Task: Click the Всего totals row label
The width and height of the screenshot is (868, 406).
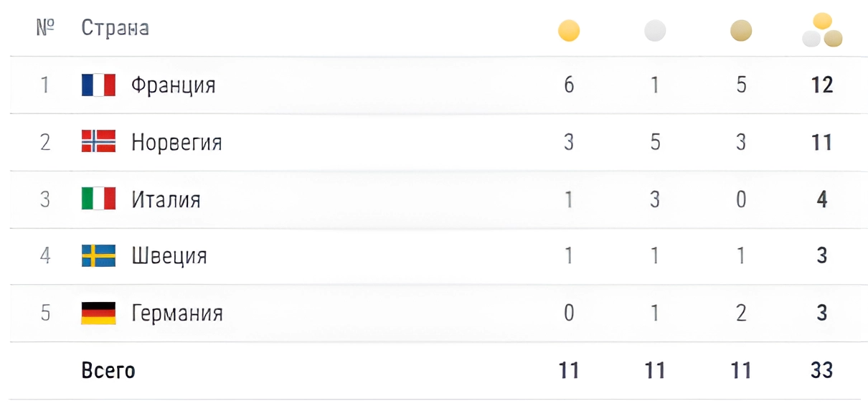Action: point(108,371)
